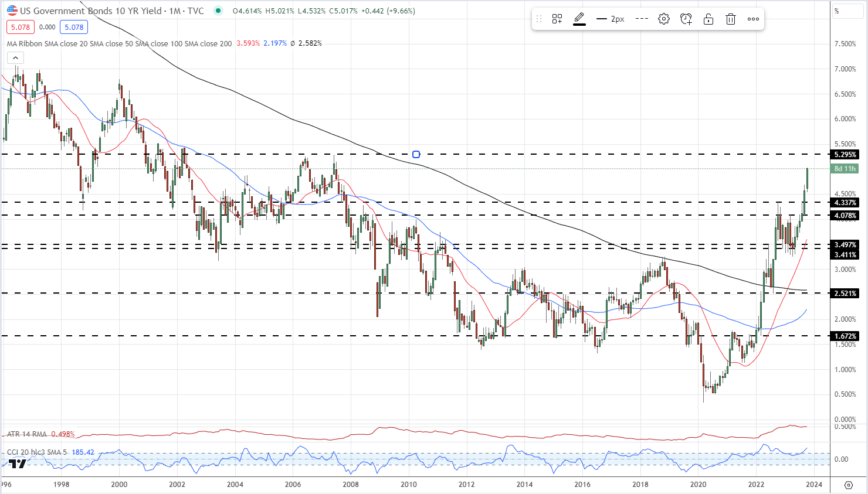
Task: Open the drawing templates icon
Action: coord(557,19)
